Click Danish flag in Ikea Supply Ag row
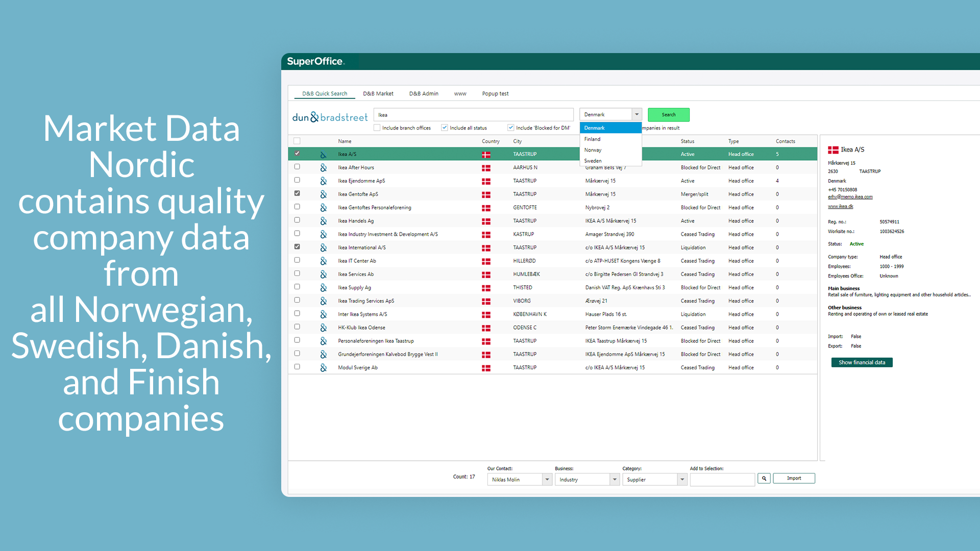 click(x=486, y=288)
